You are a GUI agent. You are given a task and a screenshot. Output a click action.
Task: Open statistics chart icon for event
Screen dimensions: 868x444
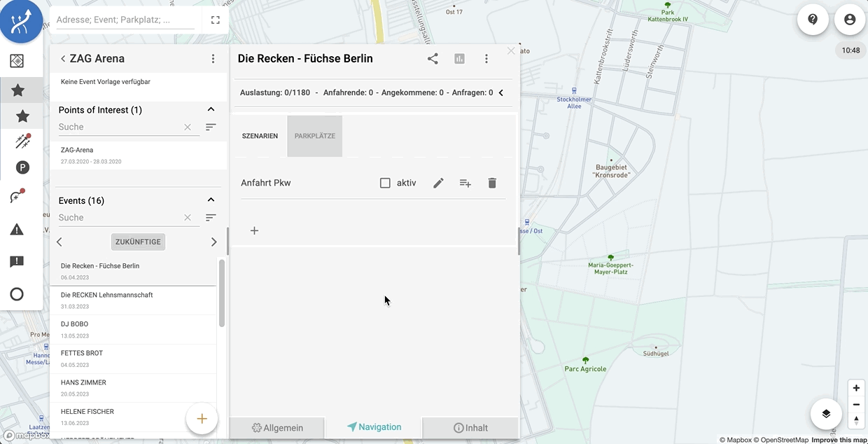tap(460, 59)
